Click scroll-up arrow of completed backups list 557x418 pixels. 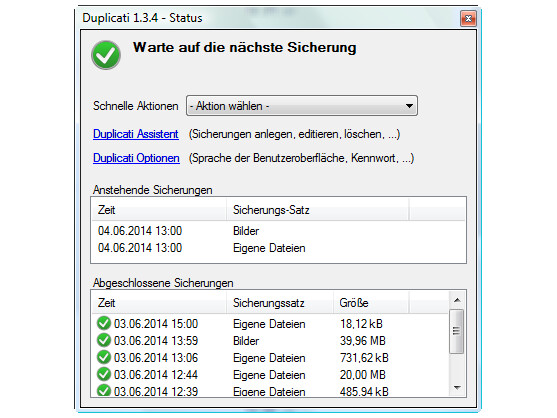pyautogui.click(x=457, y=300)
